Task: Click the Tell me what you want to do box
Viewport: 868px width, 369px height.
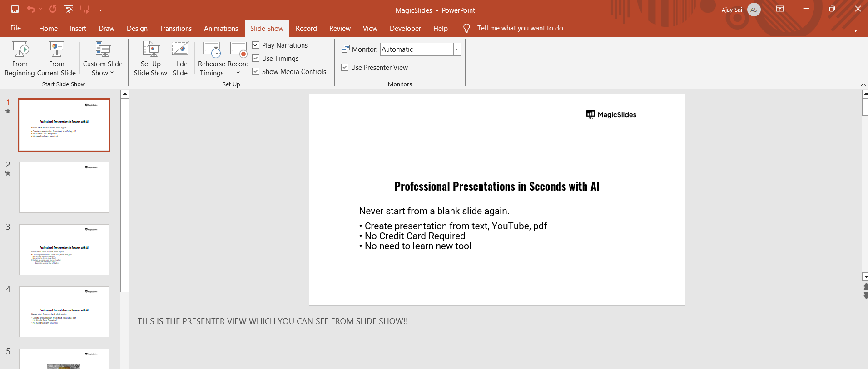Action: [x=520, y=28]
